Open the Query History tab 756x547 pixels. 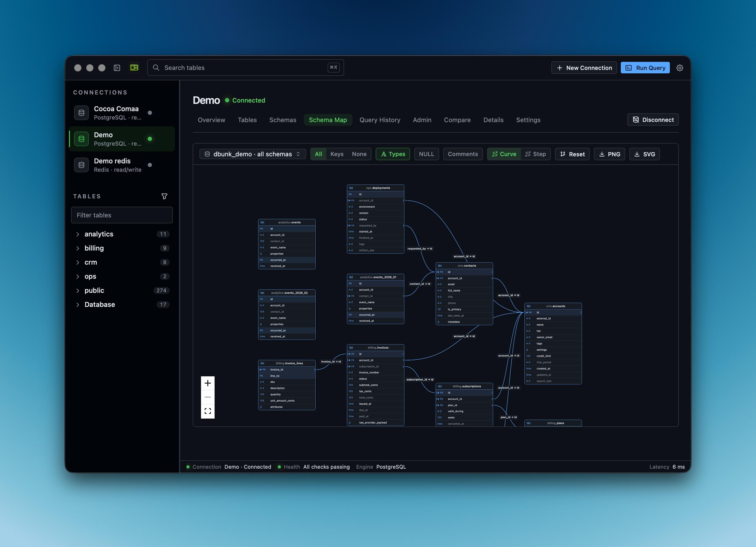click(380, 120)
